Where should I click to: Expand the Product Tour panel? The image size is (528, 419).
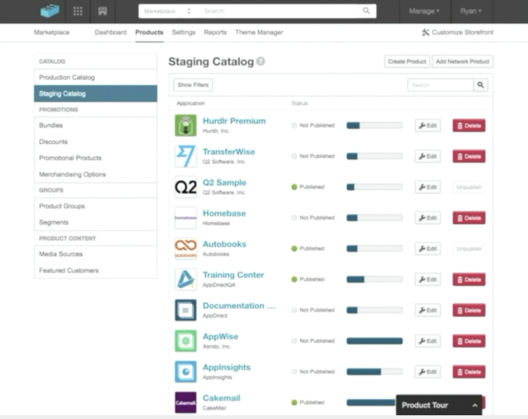click(439, 405)
